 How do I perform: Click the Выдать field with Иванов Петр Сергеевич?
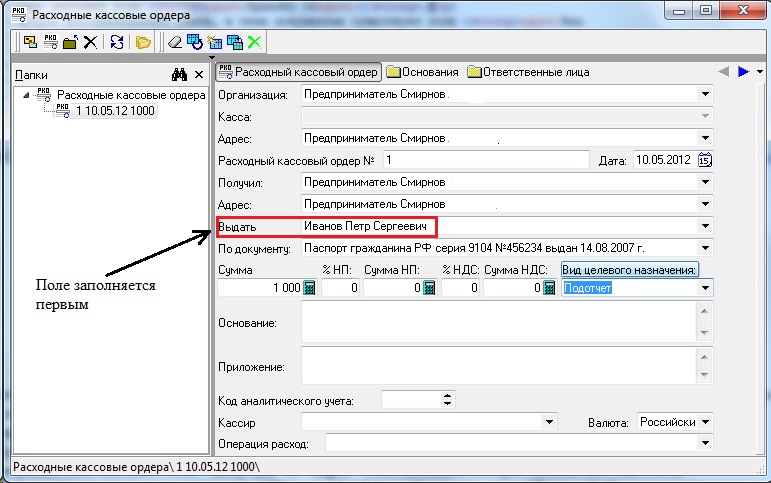coord(500,226)
